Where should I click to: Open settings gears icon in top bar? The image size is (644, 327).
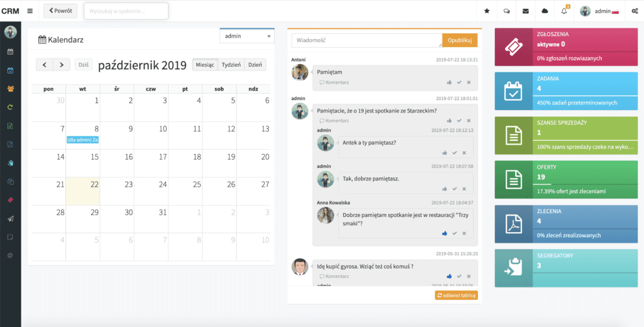pyautogui.click(x=635, y=11)
